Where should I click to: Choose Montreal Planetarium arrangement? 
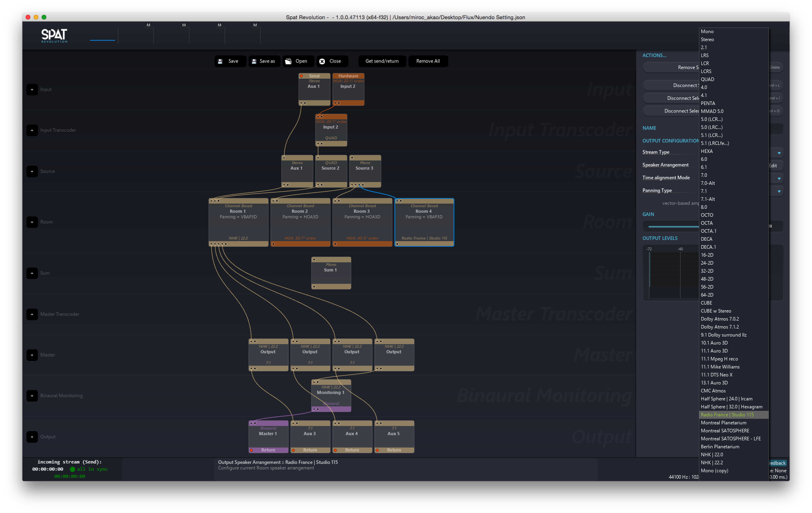(x=733, y=423)
